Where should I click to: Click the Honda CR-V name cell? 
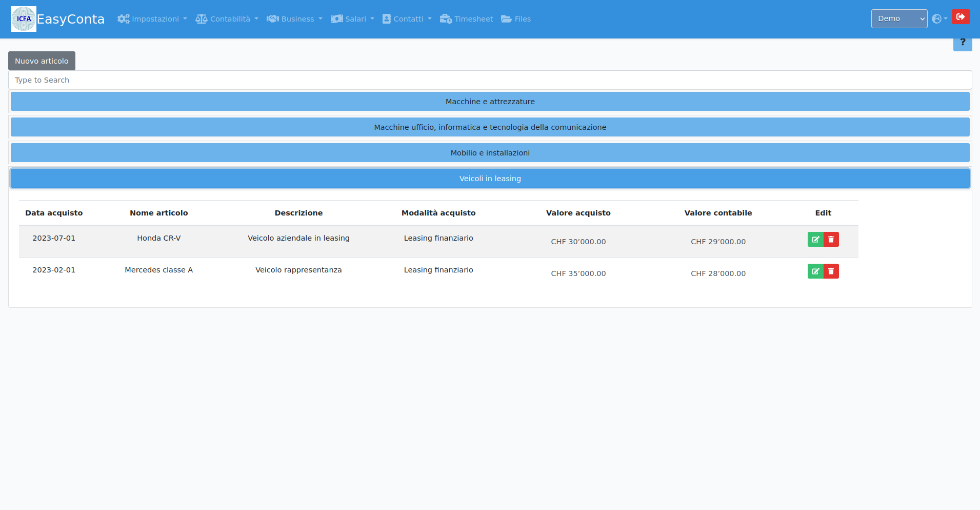pos(159,238)
